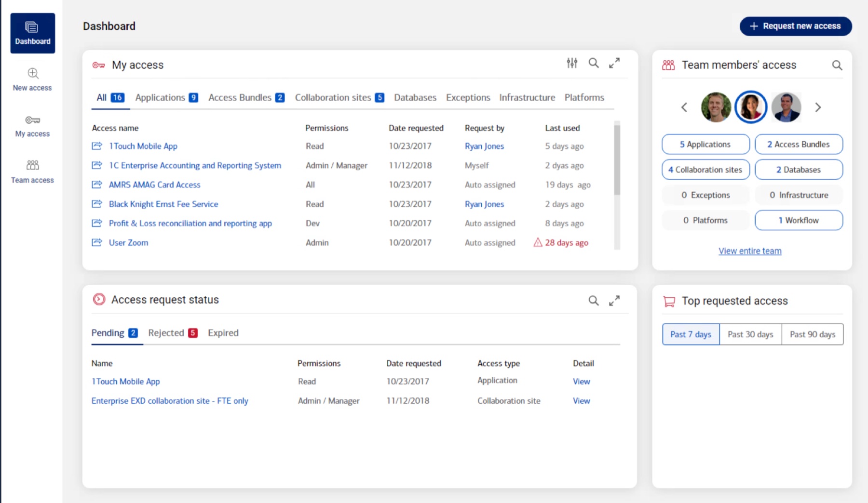Open team member's 2 Databases
The width and height of the screenshot is (868, 503).
(x=799, y=170)
